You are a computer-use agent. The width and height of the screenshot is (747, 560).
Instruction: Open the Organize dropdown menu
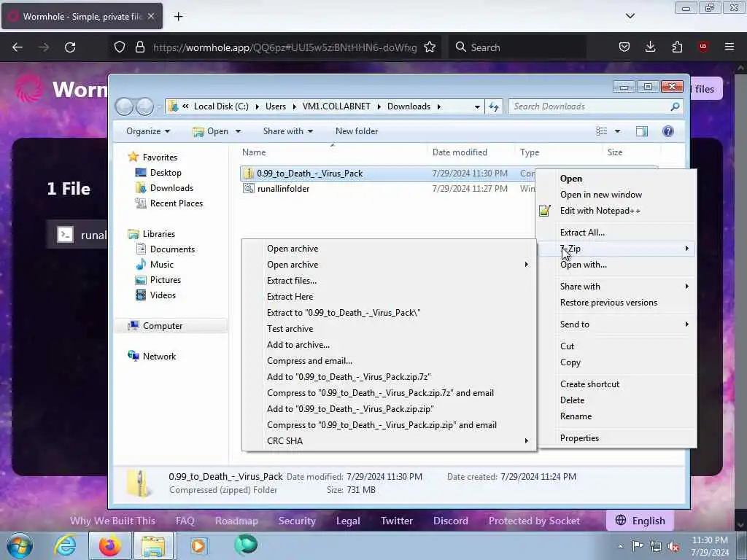[147, 131]
